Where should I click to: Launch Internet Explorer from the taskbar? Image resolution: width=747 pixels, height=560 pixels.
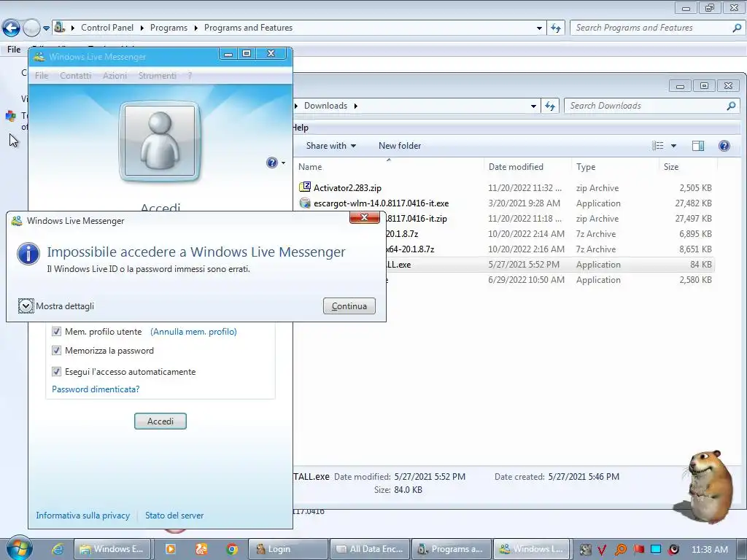58,549
